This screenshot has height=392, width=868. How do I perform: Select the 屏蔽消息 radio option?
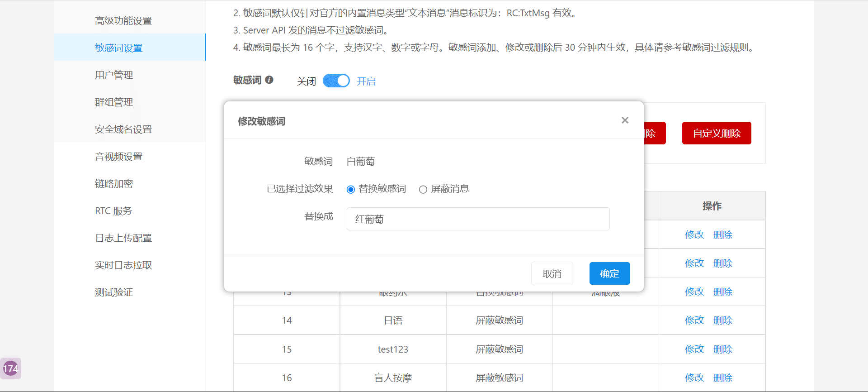click(423, 189)
